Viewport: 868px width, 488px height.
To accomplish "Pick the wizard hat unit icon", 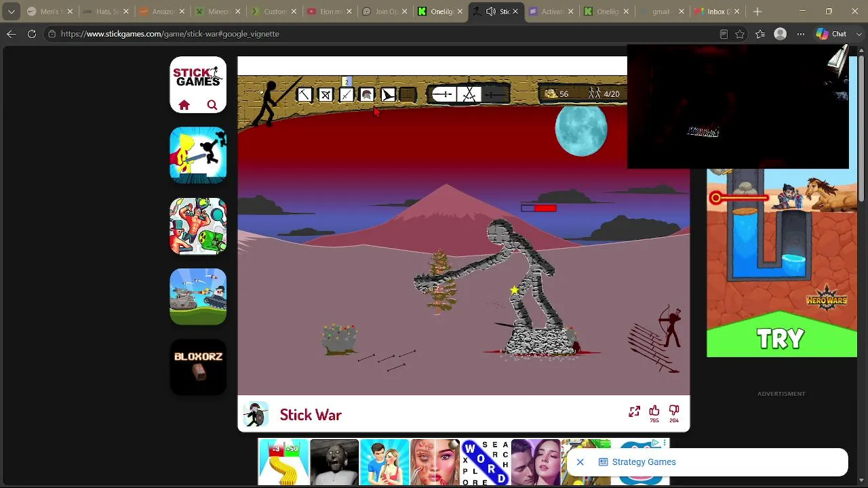I will pos(388,95).
